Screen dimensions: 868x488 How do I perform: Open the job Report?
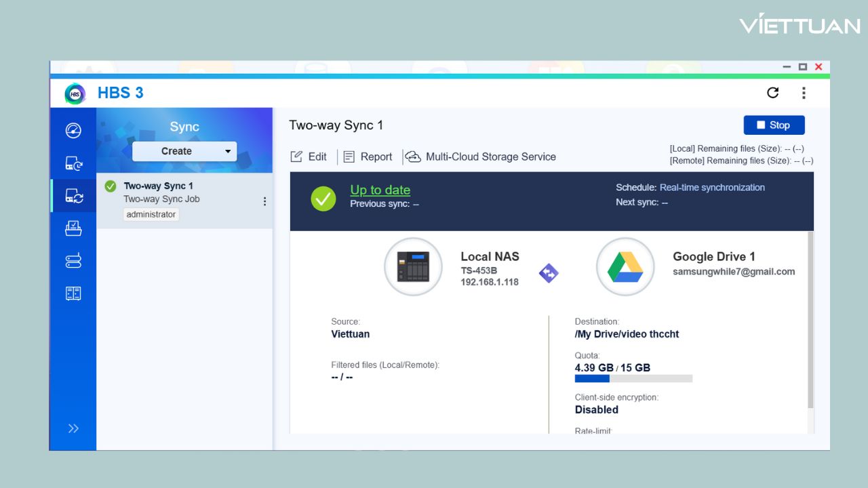tap(368, 157)
